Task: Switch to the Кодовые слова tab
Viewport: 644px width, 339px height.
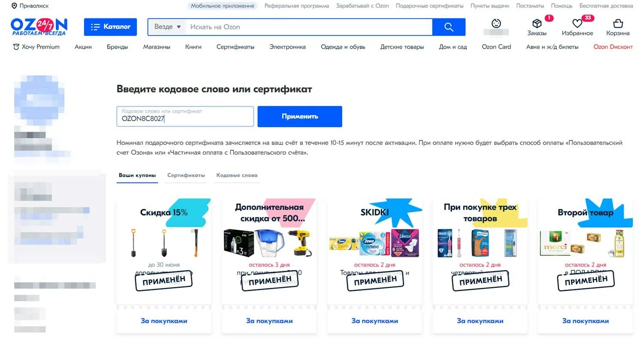Action: click(x=237, y=175)
